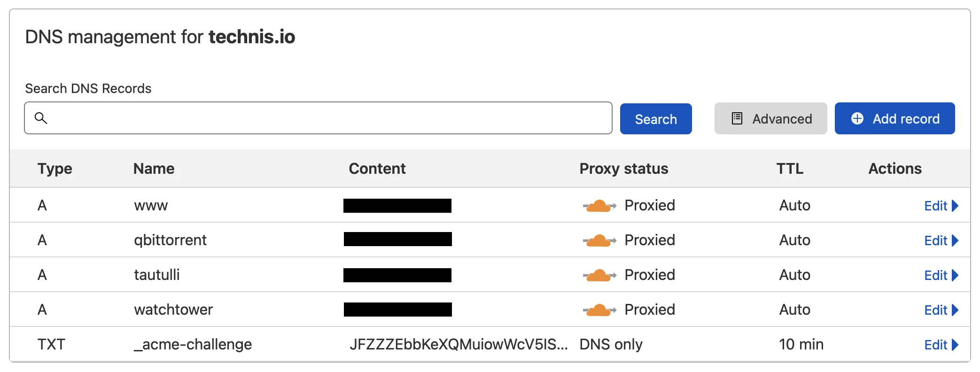The height and width of the screenshot is (372, 980).
Task: Click the clipboard icon on the Advanced button
Action: pos(737,118)
